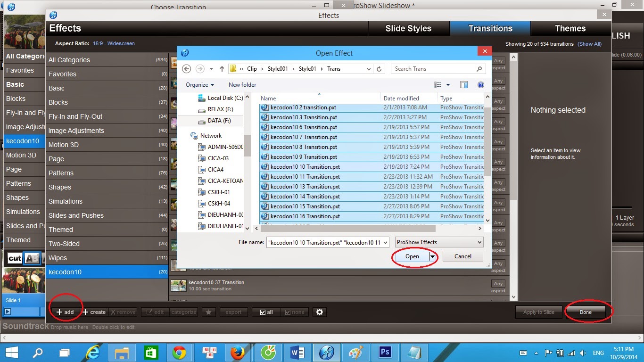Image resolution: width=644 pixels, height=362 pixels.
Task: Switch to the Themes tab
Action: 570,28
